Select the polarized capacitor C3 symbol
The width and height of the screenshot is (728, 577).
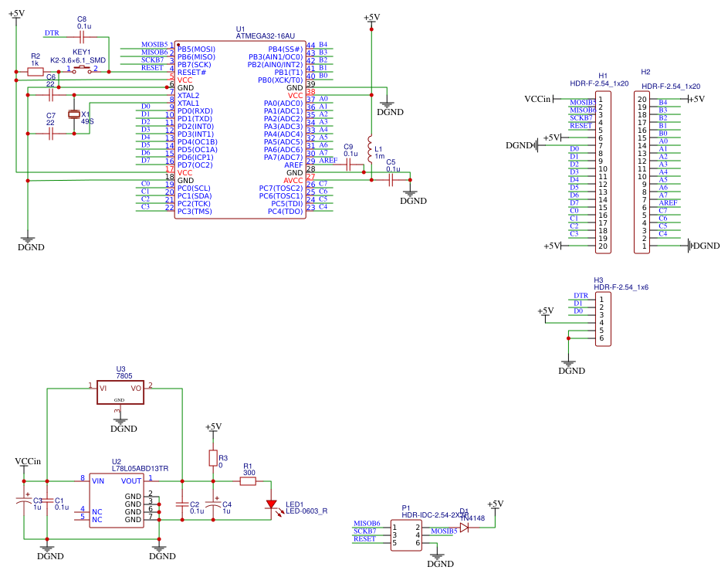coord(23,502)
